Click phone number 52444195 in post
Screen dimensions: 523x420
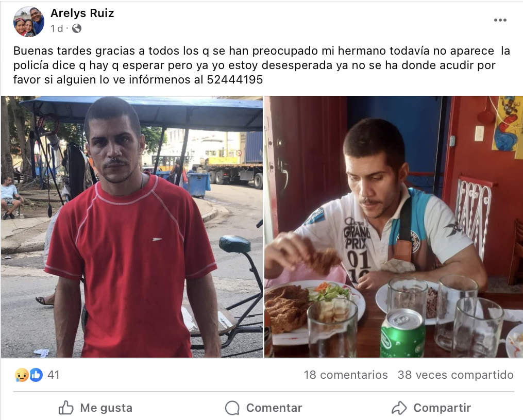pos(235,80)
